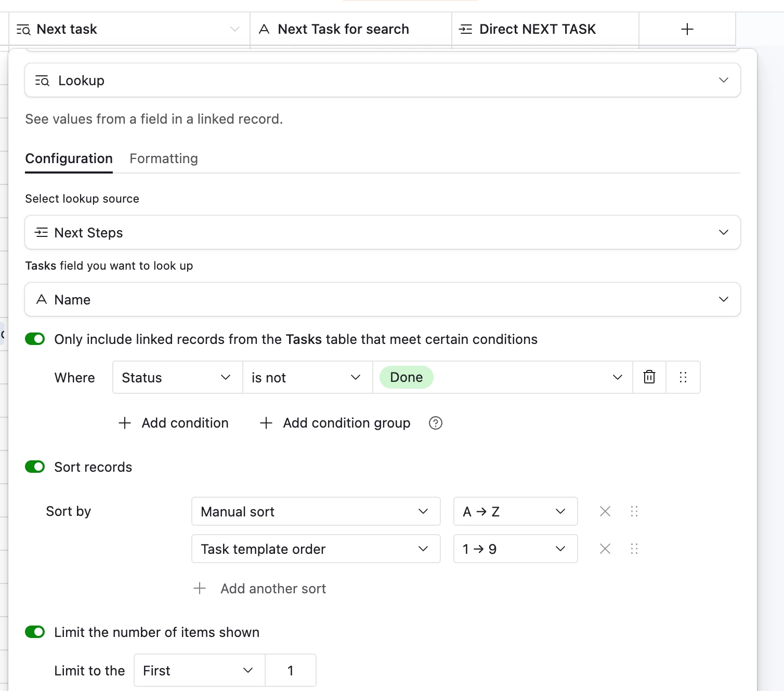784x691 pixels.
Task: Turn off the Sort records toggle
Action: [35, 467]
